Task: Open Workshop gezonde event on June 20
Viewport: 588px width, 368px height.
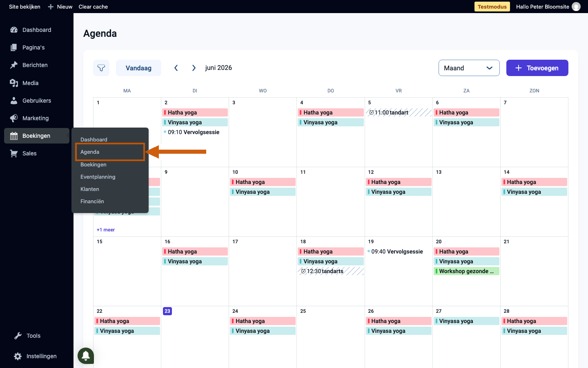Action: tap(466, 271)
